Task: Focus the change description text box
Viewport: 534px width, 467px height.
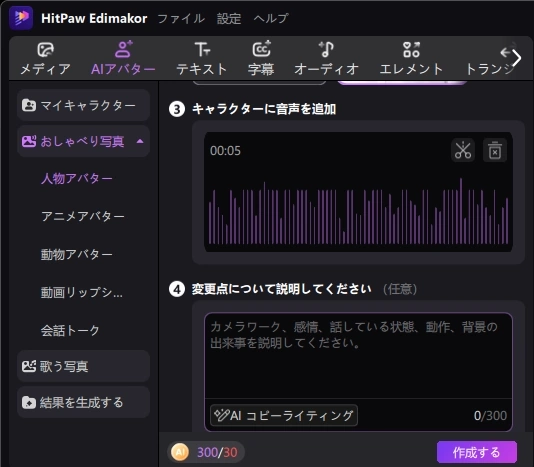Action: click(x=358, y=356)
